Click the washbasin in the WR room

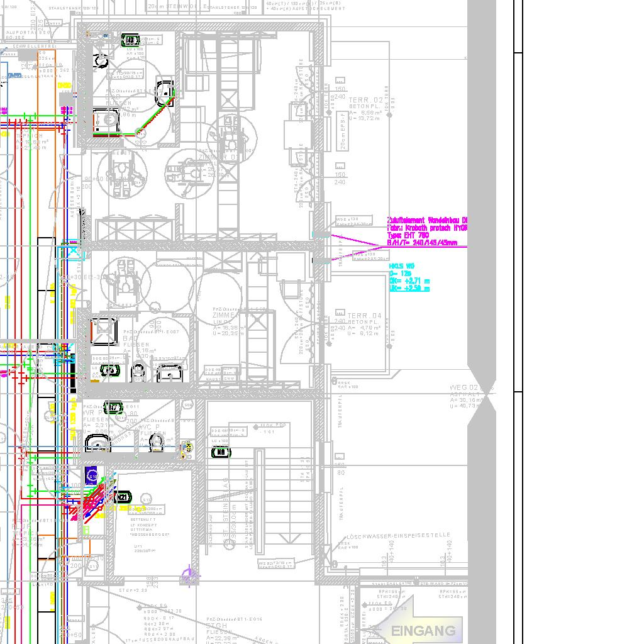97,443
